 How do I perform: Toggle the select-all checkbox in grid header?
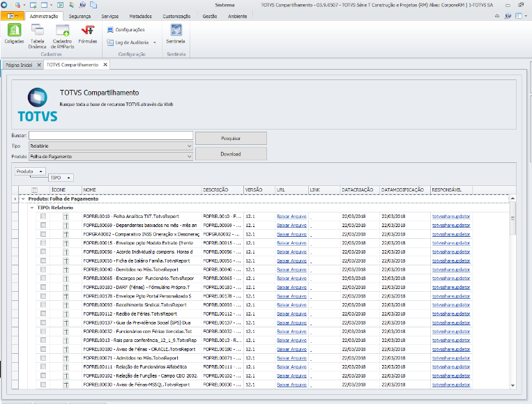coord(35,189)
